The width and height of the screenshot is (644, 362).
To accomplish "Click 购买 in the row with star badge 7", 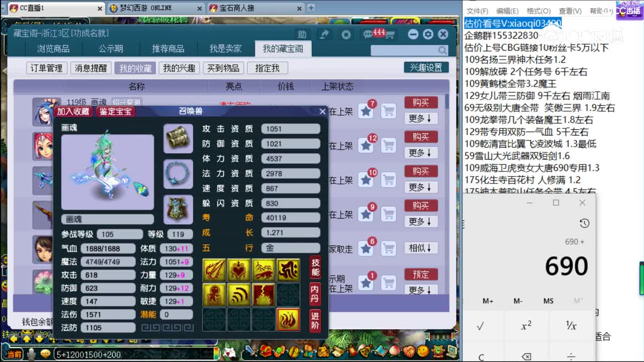I will (x=421, y=103).
